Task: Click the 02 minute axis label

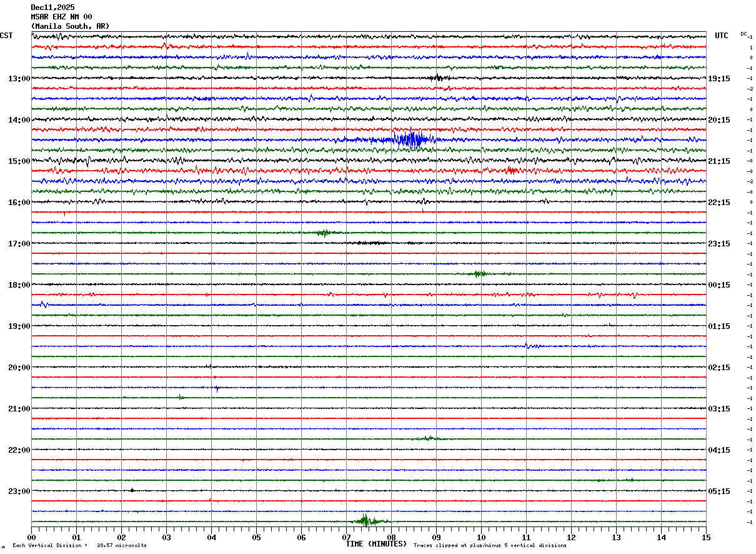Action: pyautogui.click(x=121, y=537)
